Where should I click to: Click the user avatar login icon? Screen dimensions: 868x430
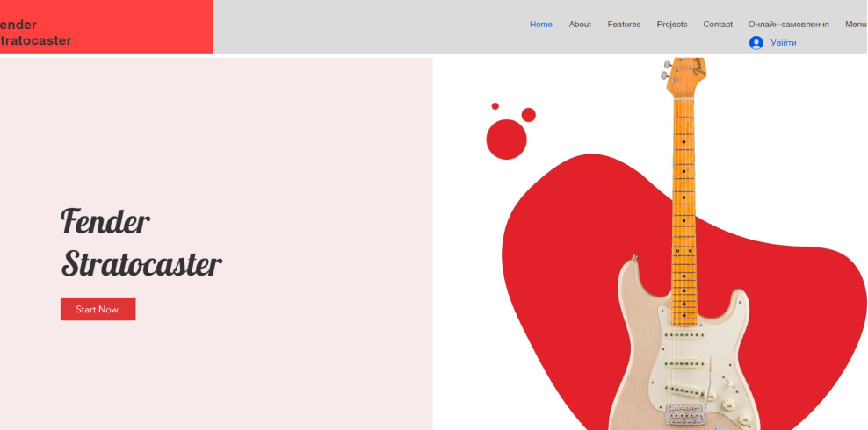click(756, 42)
